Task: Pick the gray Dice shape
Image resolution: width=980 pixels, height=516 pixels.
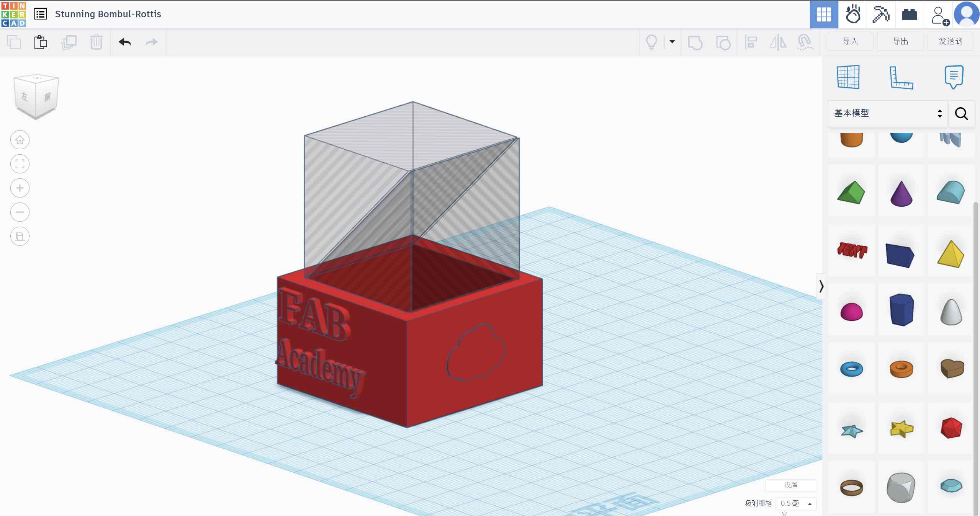Action: click(901, 488)
